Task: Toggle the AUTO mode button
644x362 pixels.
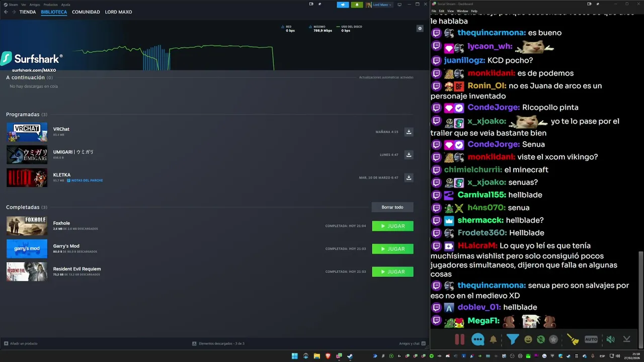Action: point(591,339)
